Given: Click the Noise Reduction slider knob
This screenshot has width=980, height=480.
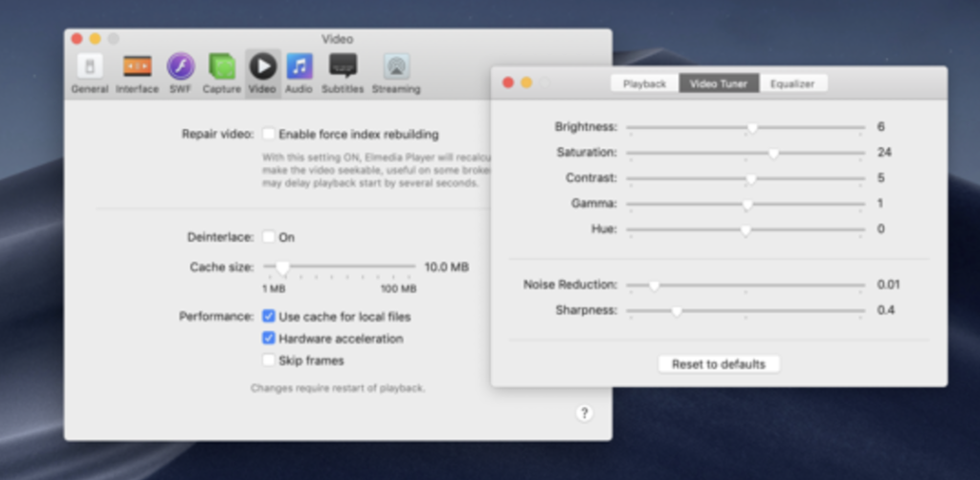Looking at the screenshot, I should click(x=654, y=286).
